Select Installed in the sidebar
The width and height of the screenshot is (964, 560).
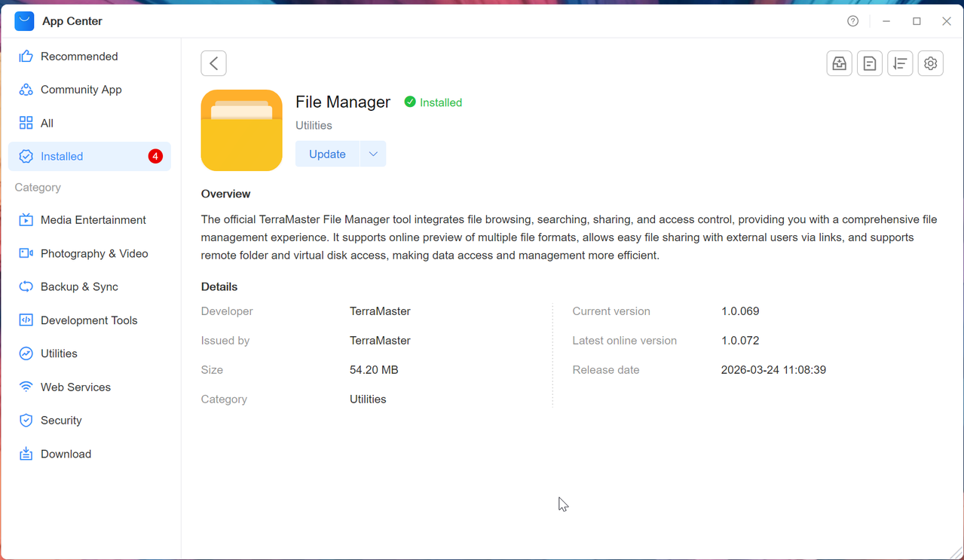pyautogui.click(x=90, y=157)
